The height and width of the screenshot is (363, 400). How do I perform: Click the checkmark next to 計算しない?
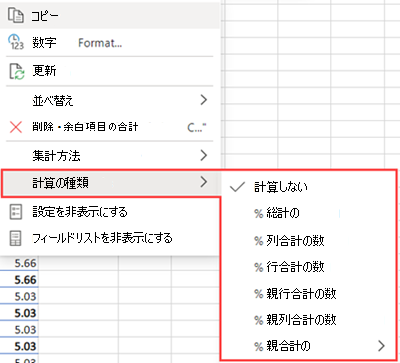(237, 187)
